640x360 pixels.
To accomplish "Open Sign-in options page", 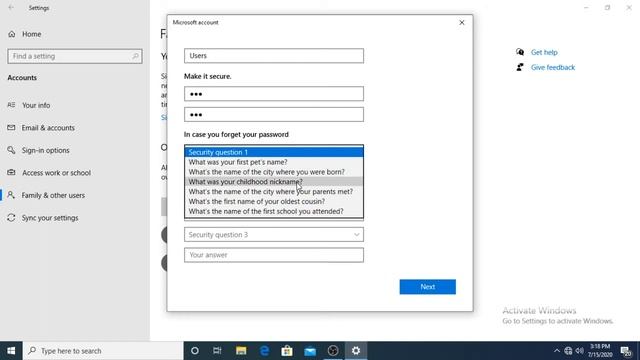I will click(38, 150).
